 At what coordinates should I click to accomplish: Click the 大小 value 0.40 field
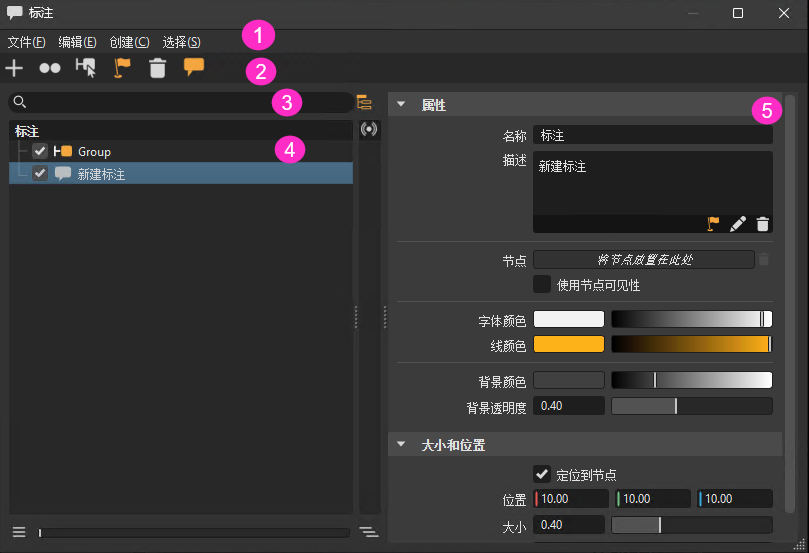coord(569,525)
